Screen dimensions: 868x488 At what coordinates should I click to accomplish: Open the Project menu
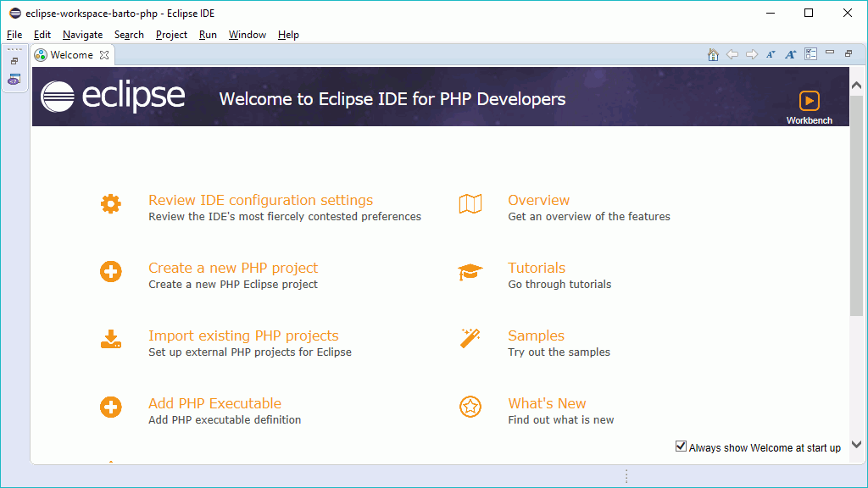click(x=171, y=34)
